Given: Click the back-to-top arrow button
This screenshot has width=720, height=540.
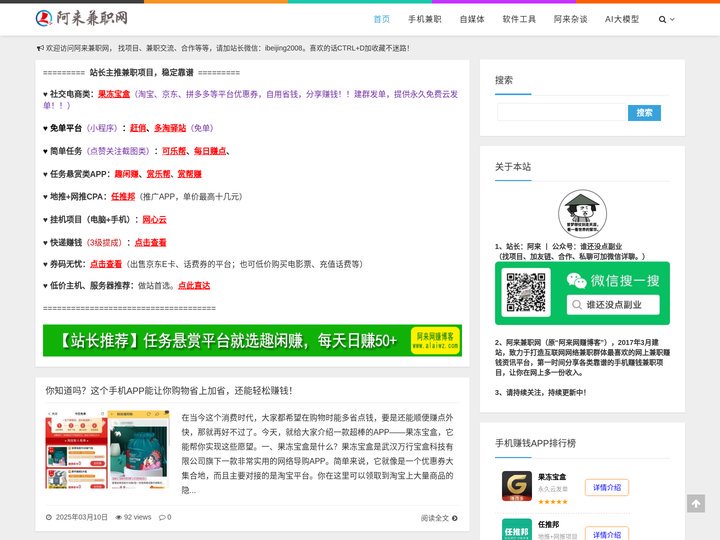Looking at the screenshot, I should coord(696,503).
